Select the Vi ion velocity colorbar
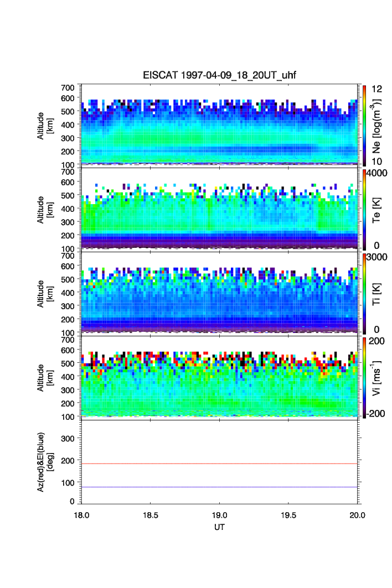The image size is (392, 588). tap(364, 378)
